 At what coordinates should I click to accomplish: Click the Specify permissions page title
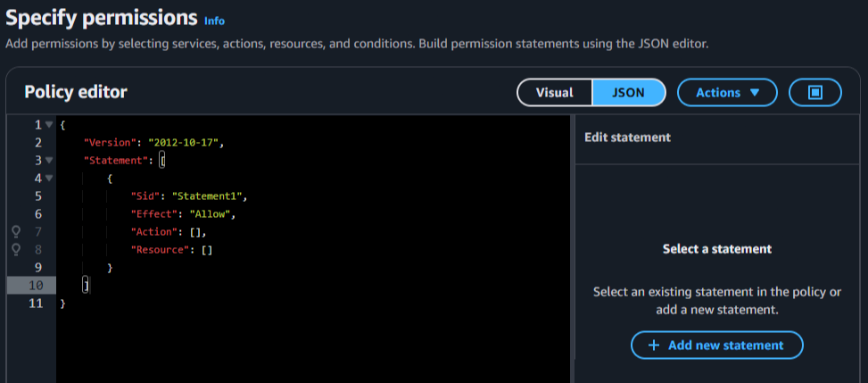click(102, 18)
